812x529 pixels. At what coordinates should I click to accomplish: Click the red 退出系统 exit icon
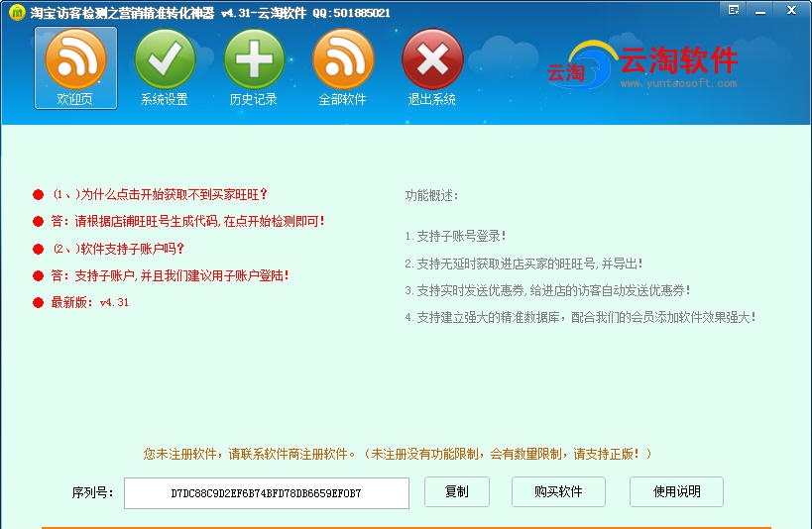[x=432, y=67]
